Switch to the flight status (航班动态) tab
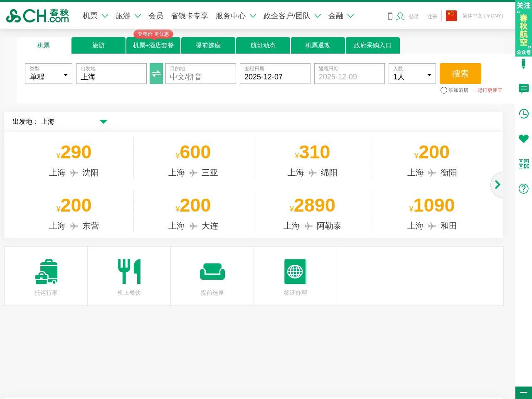The image size is (532, 399). [263, 45]
